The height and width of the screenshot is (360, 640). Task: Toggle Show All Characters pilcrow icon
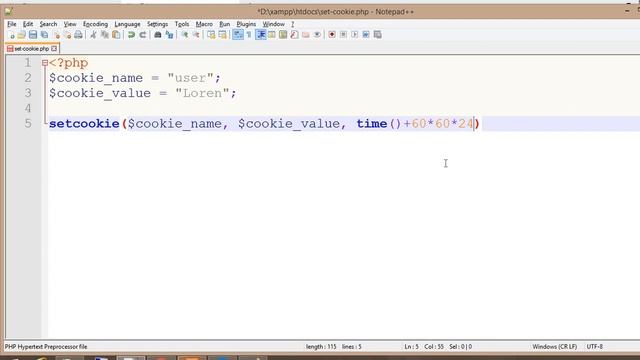click(x=249, y=35)
